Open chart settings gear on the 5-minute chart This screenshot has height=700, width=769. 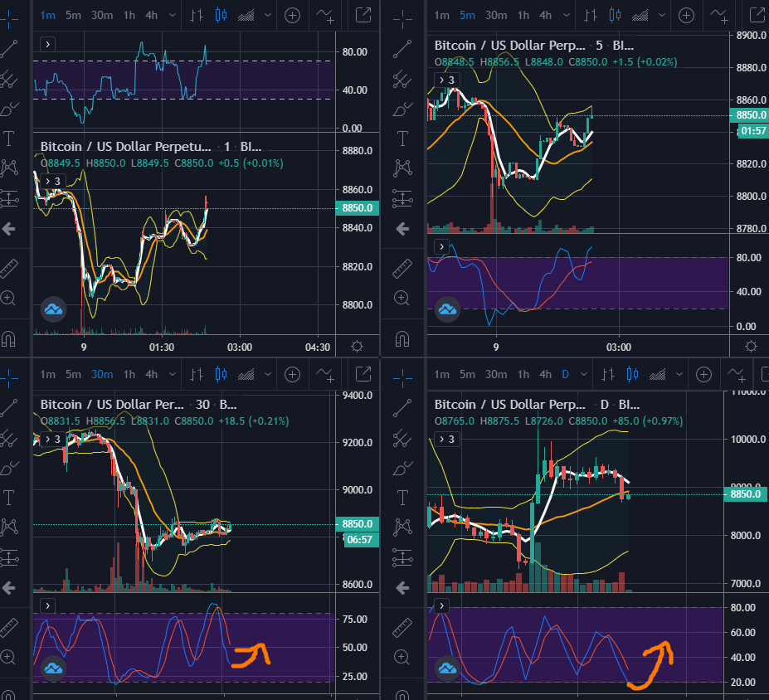[751, 347]
